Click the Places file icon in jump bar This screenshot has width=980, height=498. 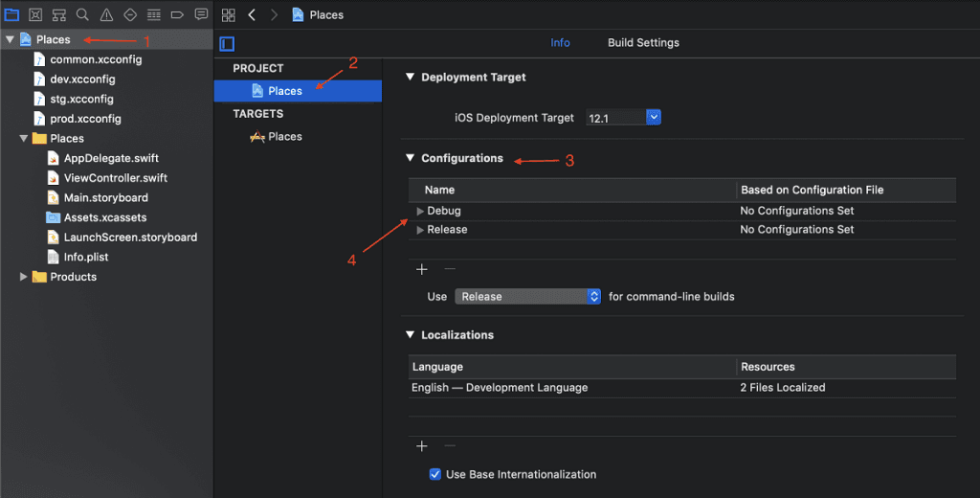[299, 15]
